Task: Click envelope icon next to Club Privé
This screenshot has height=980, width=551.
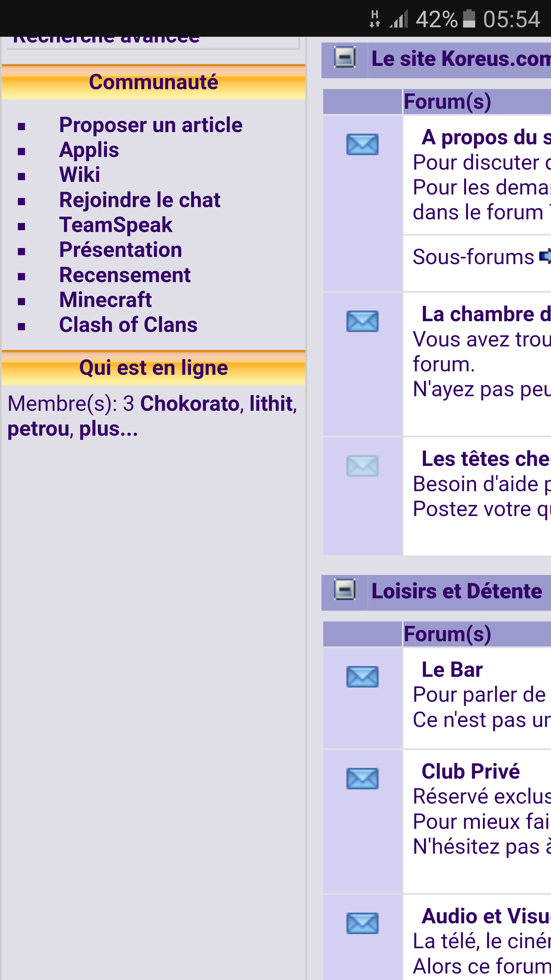Action: tap(362, 778)
